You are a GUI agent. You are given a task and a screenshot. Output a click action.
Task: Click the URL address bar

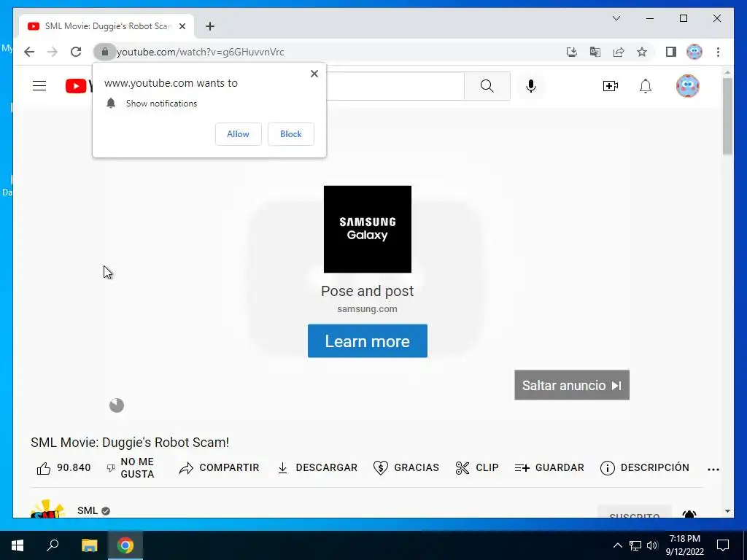pyautogui.click(x=333, y=52)
